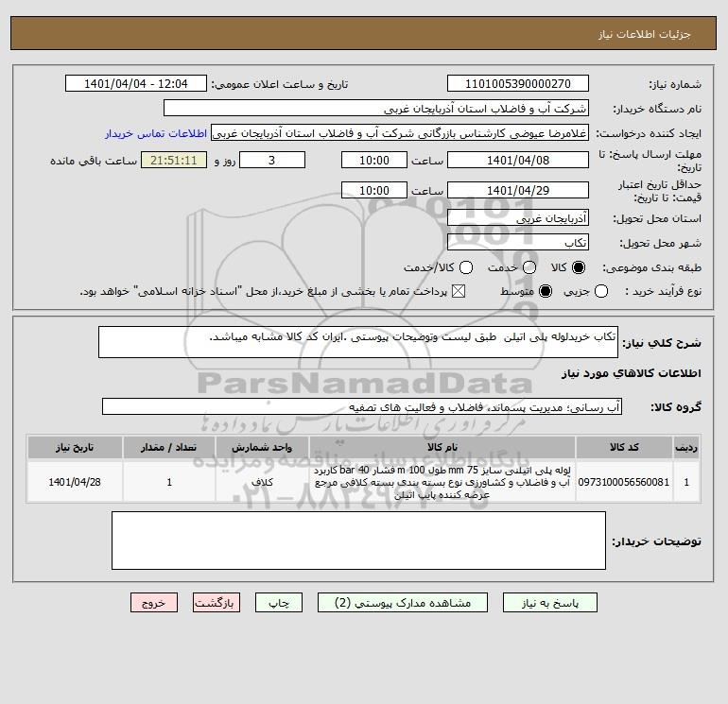Click the days remaining field showing 3

(x=272, y=160)
